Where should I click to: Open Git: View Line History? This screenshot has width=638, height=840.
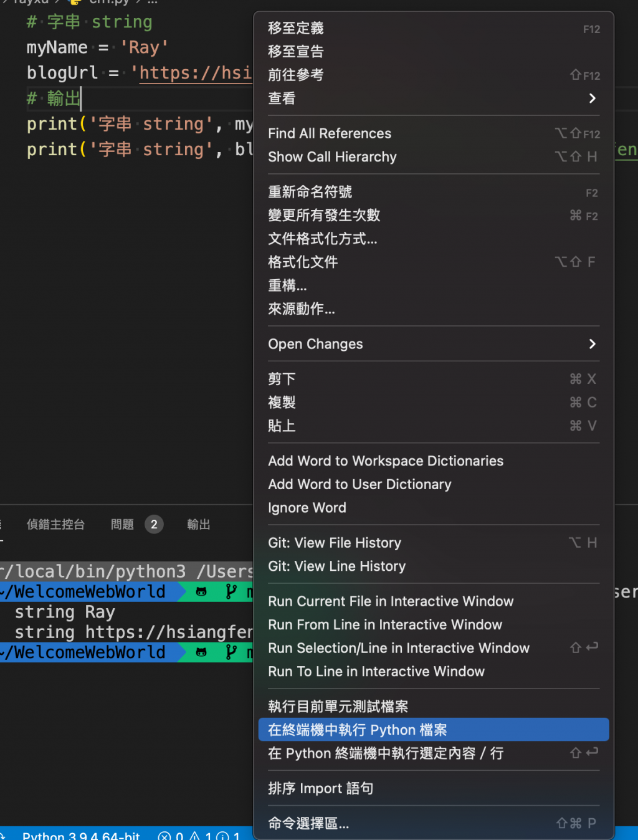(x=434, y=566)
